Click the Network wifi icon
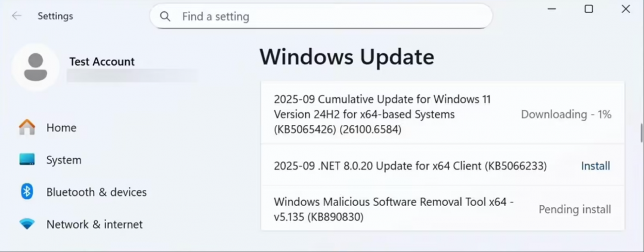644x252 pixels. [27, 224]
